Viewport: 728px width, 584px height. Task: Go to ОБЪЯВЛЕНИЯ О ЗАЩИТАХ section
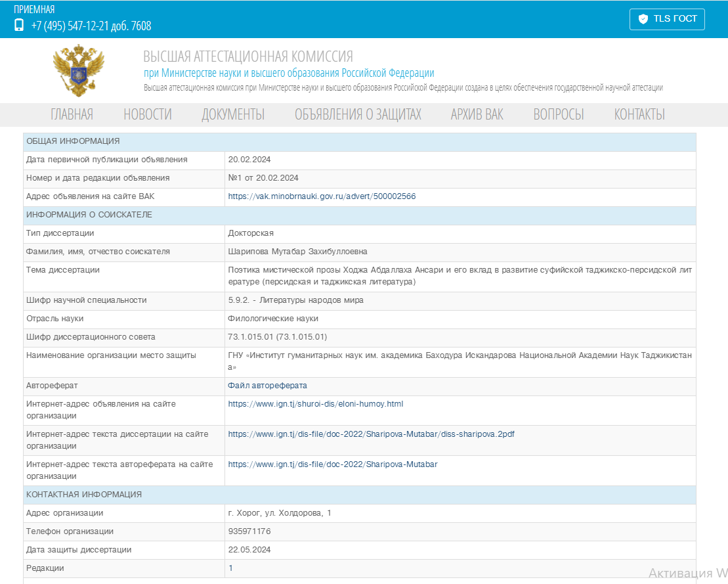click(x=358, y=114)
